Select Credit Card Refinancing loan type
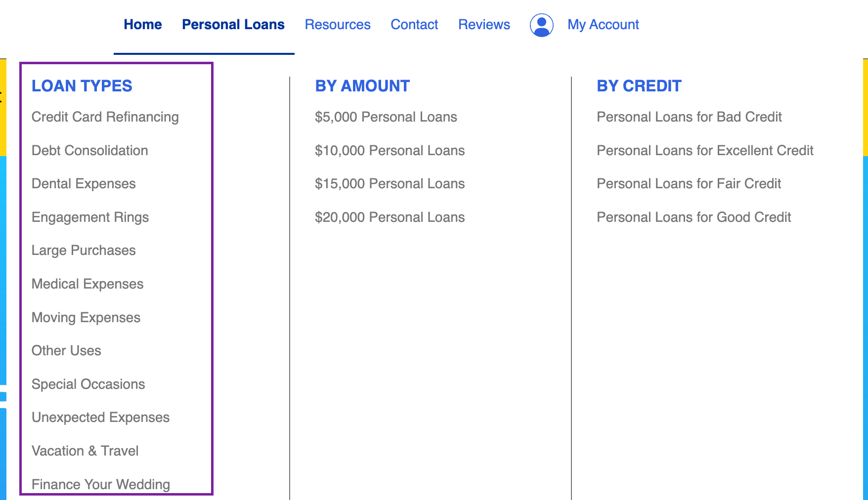The width and height of the screenshot is (868, 500). 105,117
